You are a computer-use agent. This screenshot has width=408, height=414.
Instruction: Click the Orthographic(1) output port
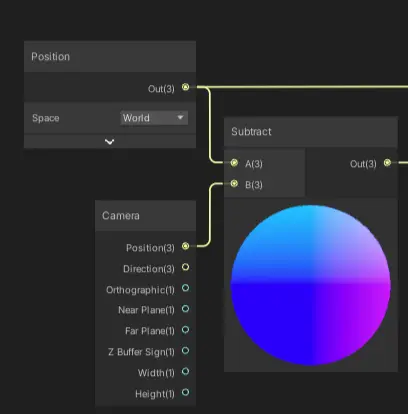(x=186, y=288)
